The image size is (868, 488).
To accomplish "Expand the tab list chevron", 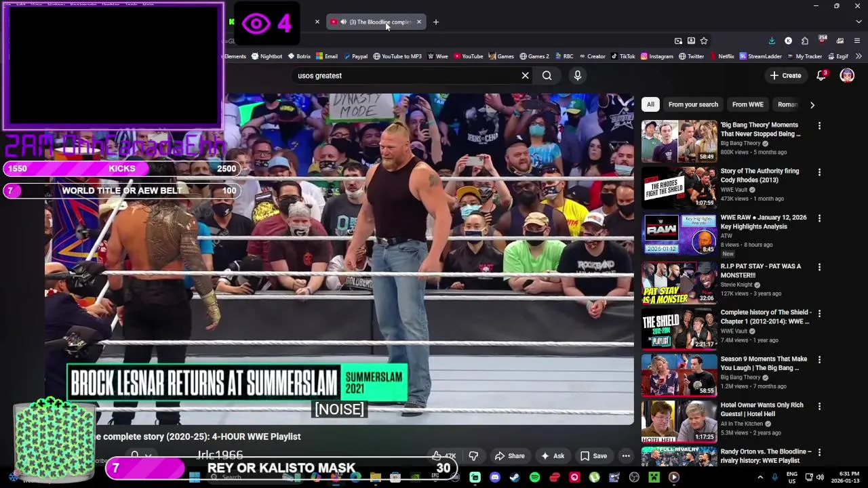I will 859,22.
